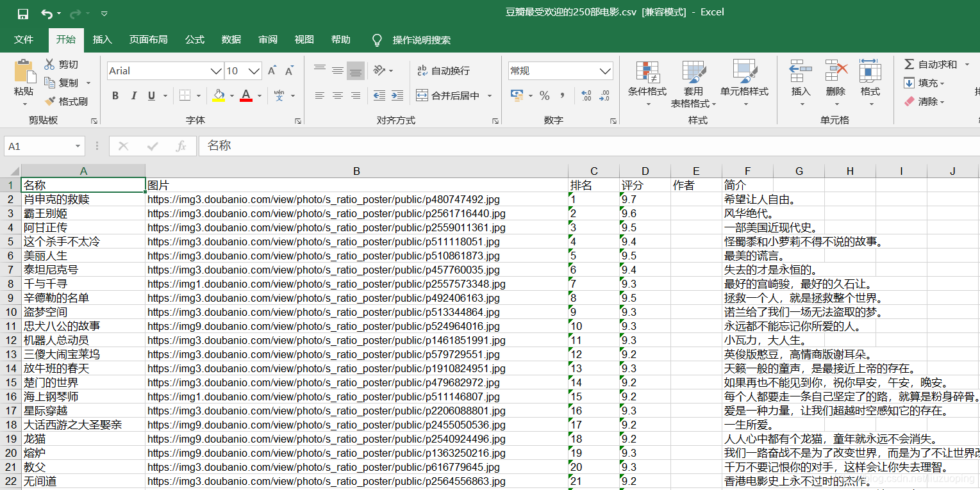Click the formula bar showing 名称
The width and height of the screenshot is (980, 490).
589,146
